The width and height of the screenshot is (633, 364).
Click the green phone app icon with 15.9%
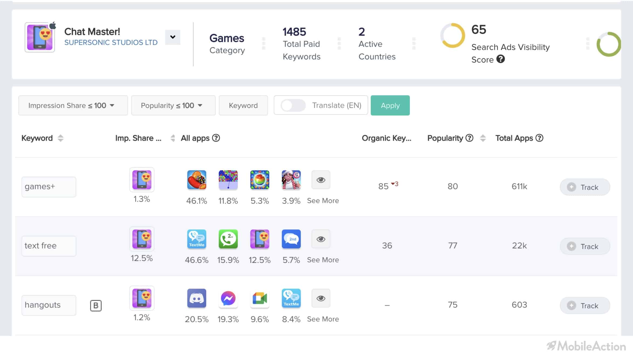coord(228,239)
